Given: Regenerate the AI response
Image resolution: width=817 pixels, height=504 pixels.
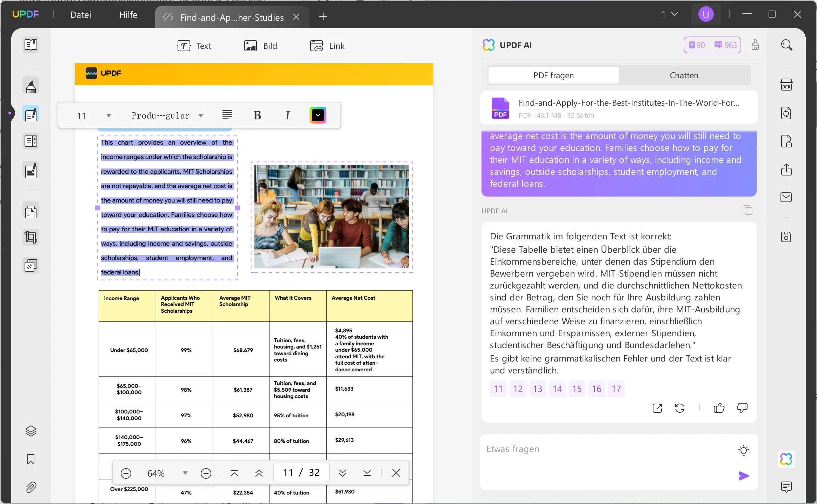Looking at the screenshot, I should point(680,408).
